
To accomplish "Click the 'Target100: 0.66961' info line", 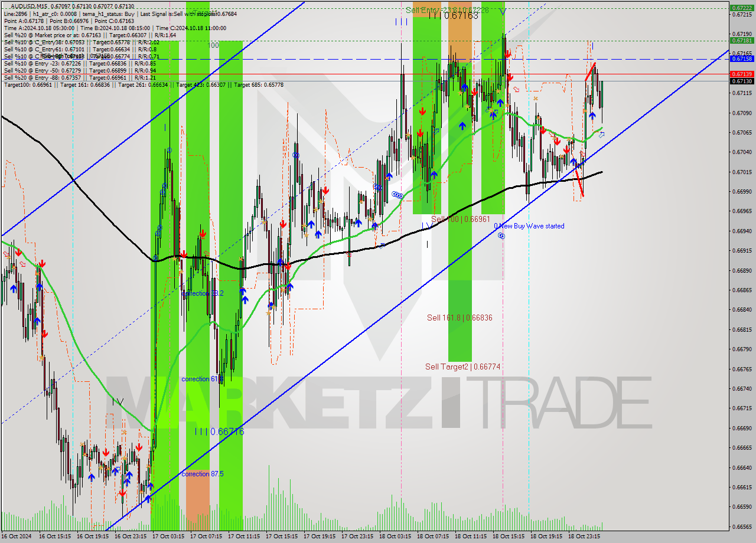I will point(144,84).
